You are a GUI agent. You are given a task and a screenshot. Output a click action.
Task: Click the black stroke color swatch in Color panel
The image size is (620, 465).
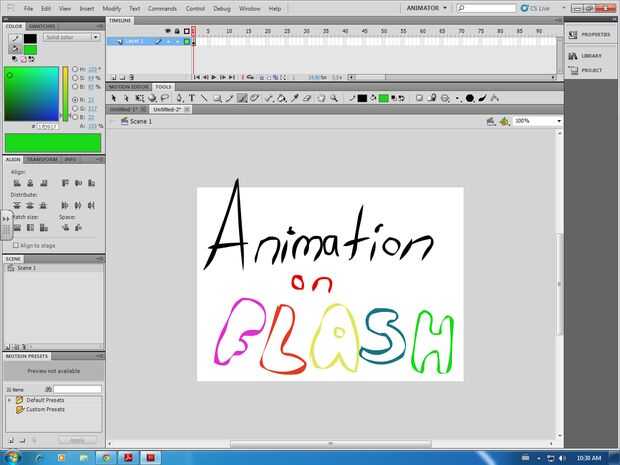(30, 38)
